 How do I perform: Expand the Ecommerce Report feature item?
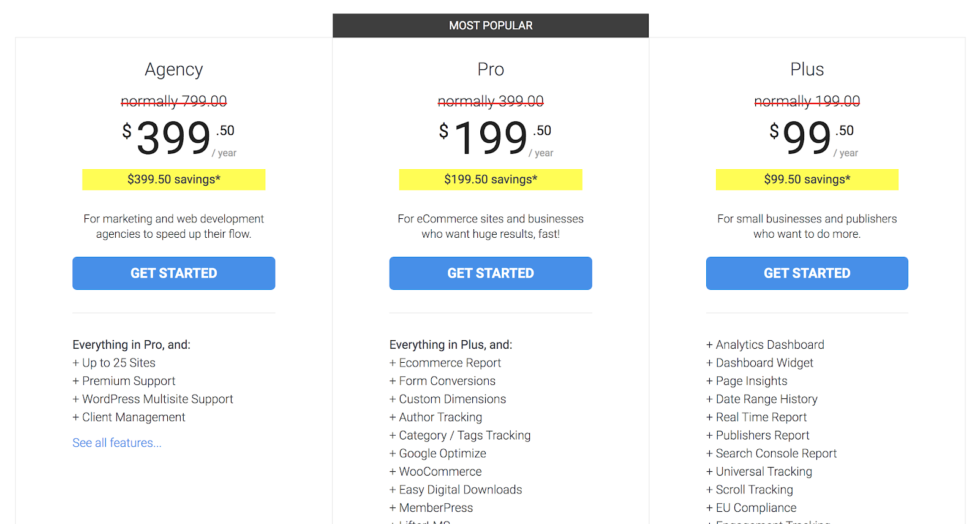coord(450,362)
